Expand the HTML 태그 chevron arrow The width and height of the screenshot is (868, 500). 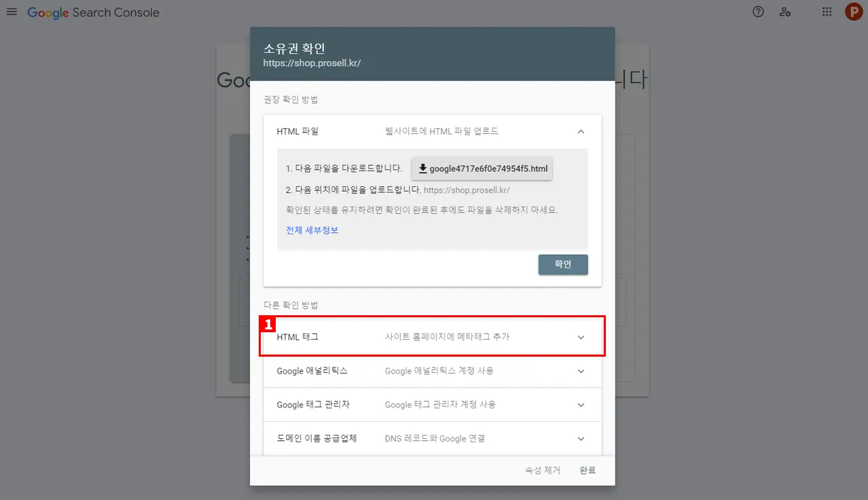[581, 337]
